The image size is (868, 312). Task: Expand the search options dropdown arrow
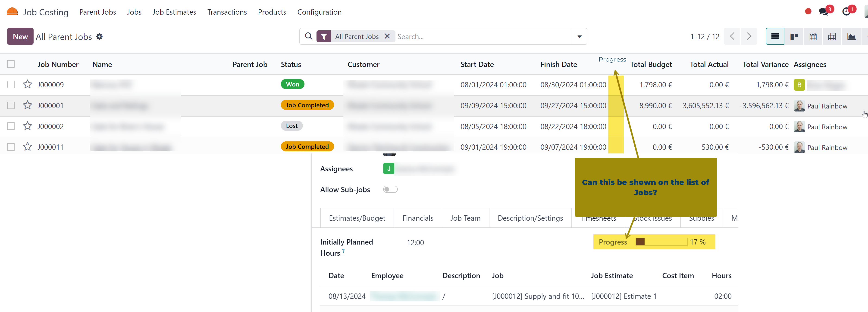tap(579, 36)
